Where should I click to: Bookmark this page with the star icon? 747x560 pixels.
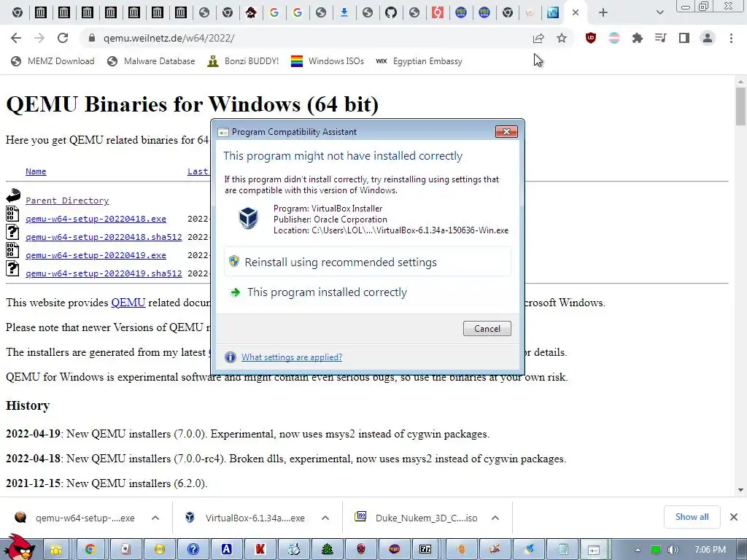[x=562, y=38]
